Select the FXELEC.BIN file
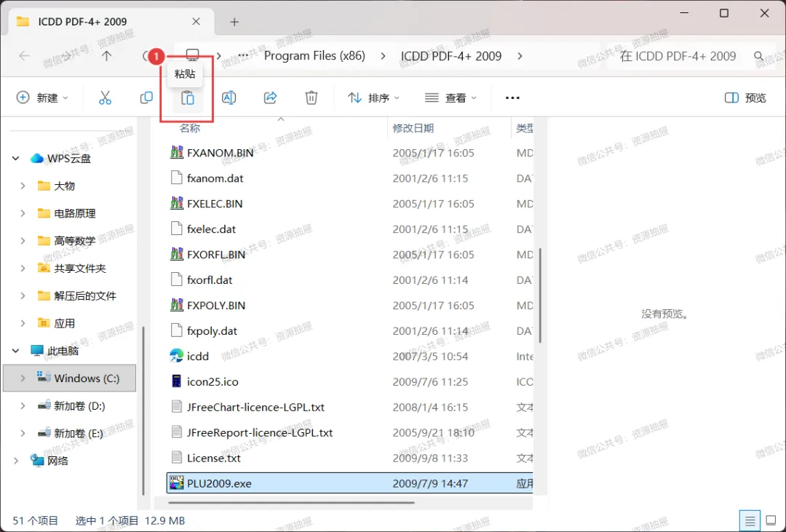The height and width of the screenshot is (532, 786). click(x=206, y=204)
